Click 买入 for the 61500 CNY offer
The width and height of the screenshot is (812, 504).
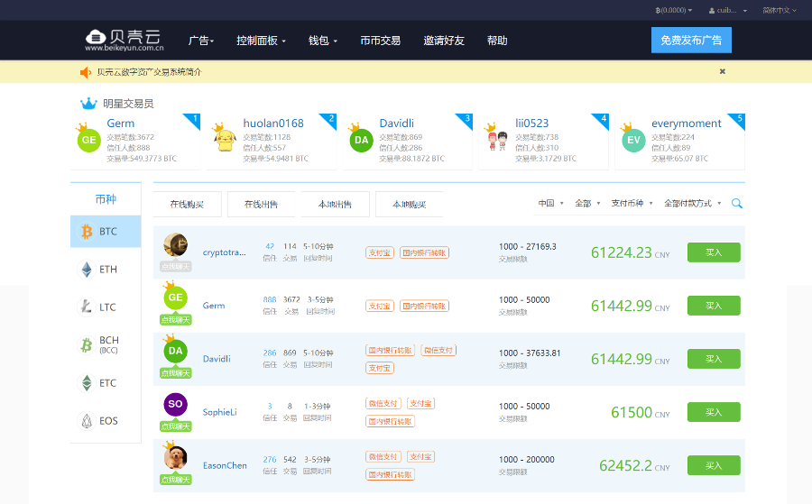[713, 412]
